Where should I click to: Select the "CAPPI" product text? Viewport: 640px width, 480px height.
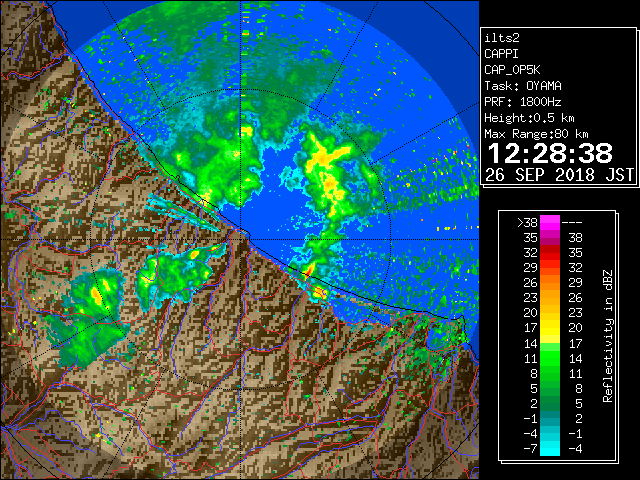click(x=501, y=54)
